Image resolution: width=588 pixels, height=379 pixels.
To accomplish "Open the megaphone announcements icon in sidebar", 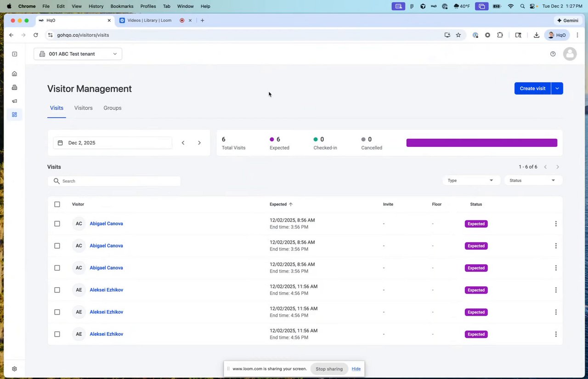I will (15, 101).
